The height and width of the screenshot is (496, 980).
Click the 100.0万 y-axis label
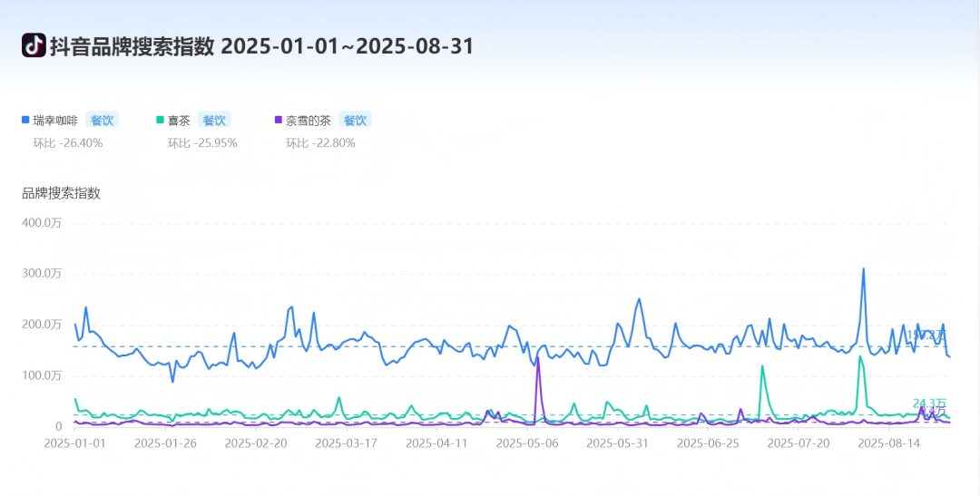tap(42, 375)
